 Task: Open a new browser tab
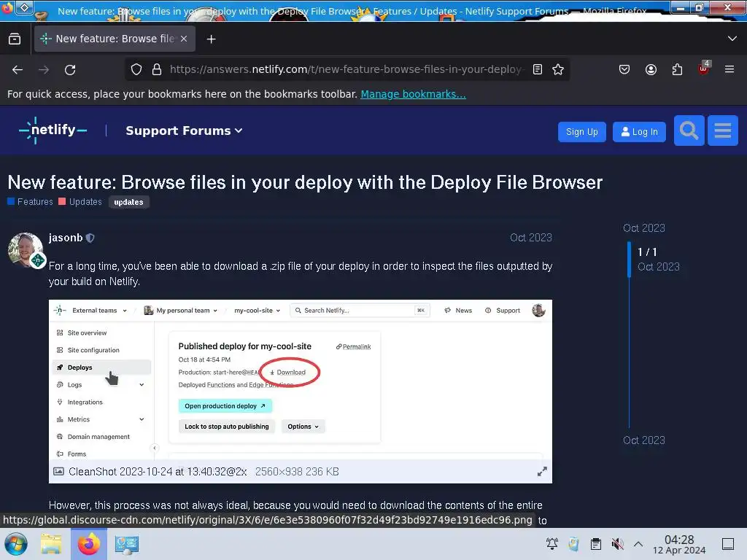[211, 39]
